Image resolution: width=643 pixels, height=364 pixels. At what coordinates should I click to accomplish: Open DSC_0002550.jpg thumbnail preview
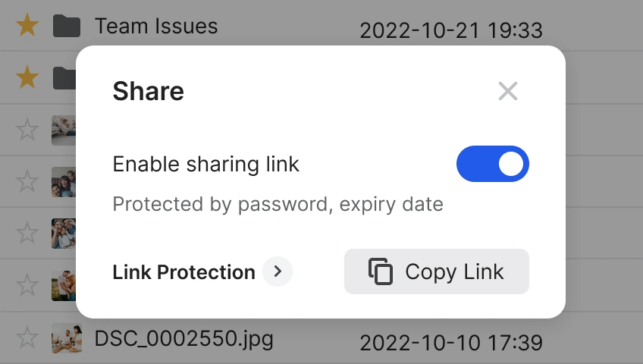pos(66,337)
